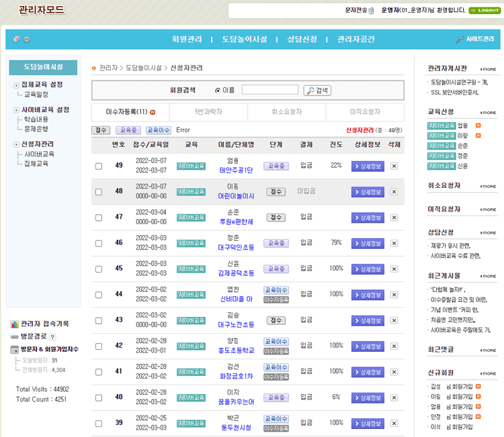Open more for 교육신청
Screen dimensions: 504x437
click(489, 112)
